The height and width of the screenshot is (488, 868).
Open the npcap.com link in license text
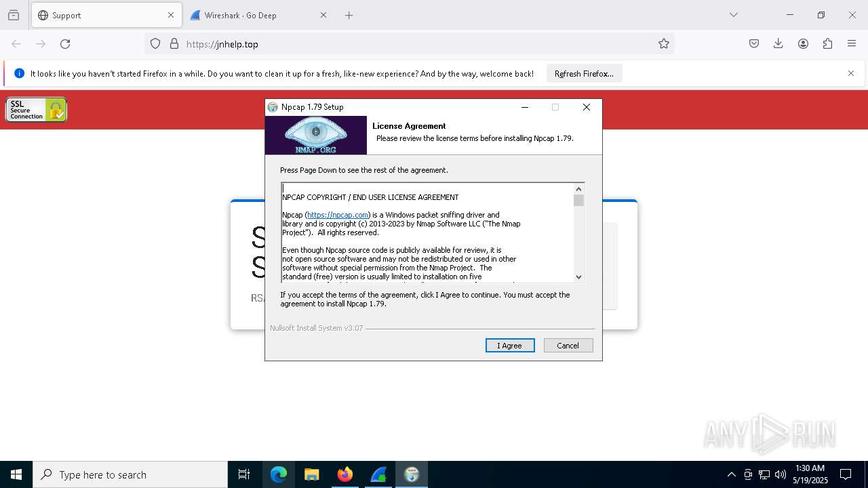pyautogui.click(x=338, y=215)
